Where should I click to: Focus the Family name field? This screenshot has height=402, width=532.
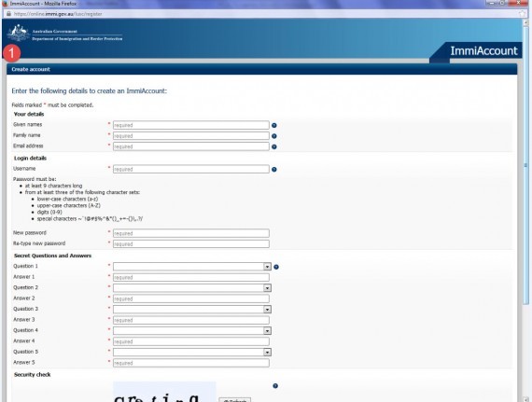[x=191, y=136]
